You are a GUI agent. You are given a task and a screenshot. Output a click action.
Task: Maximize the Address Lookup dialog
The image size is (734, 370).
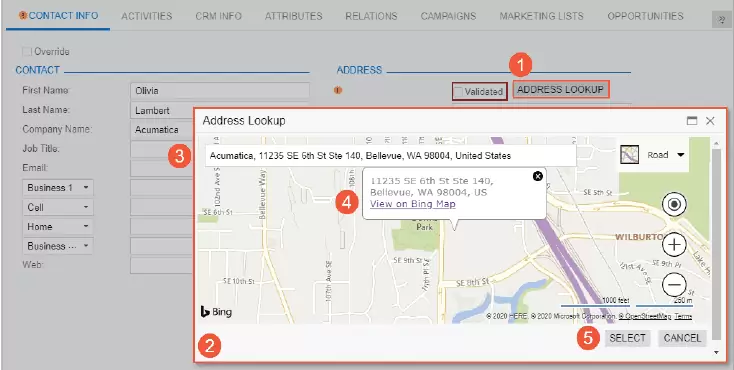pyautogui.click(x=691, y=121)
